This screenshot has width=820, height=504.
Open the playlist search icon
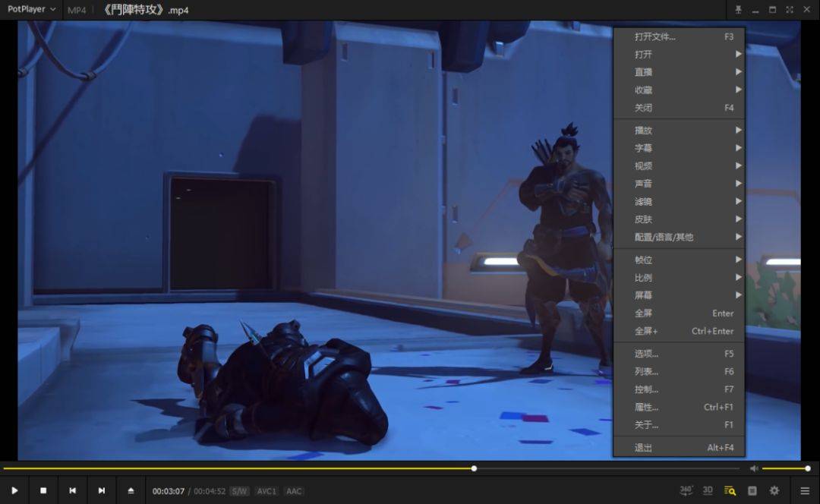(x=730, y=490)
